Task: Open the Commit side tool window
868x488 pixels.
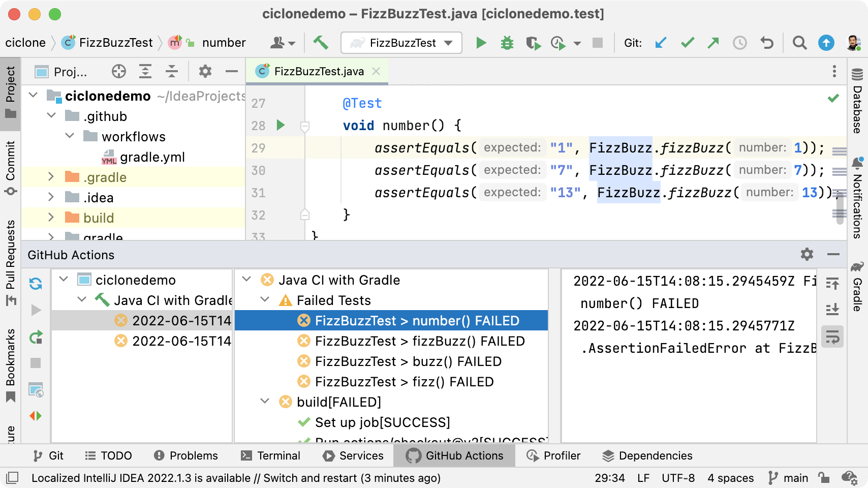Action: click(11, 168)
